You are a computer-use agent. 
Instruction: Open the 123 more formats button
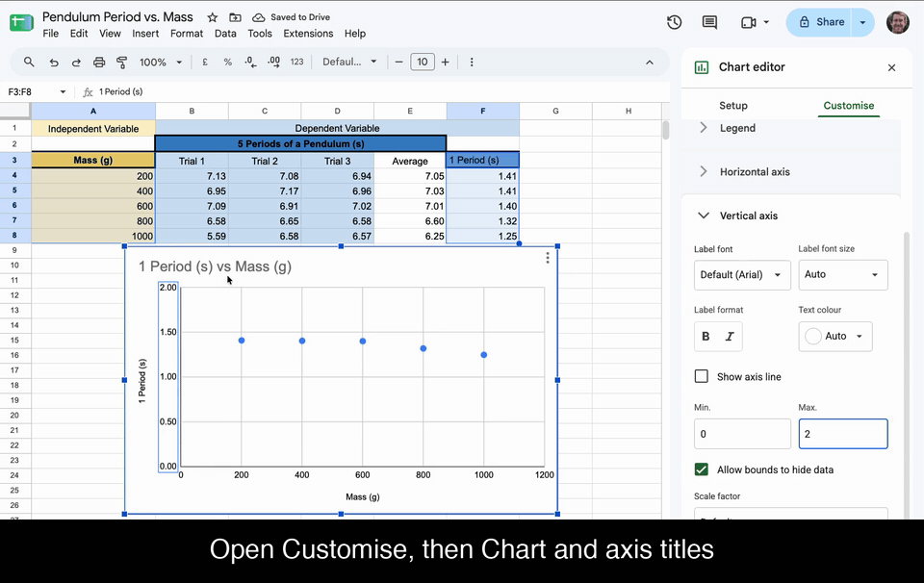click(x=297, y=62)
